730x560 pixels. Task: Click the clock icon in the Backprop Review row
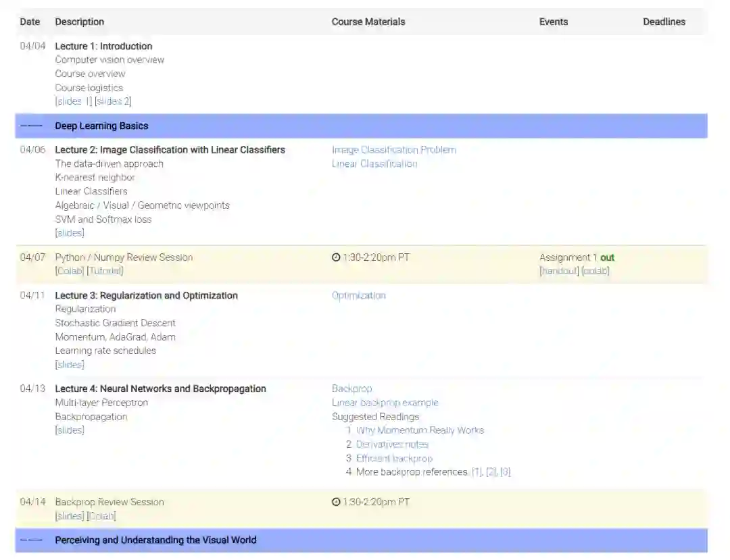pos(336,502)
